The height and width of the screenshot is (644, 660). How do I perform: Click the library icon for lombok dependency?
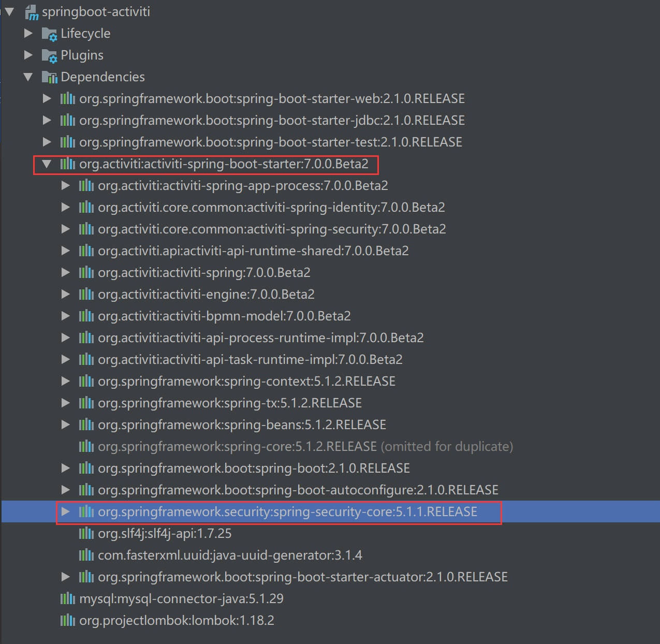68,620
